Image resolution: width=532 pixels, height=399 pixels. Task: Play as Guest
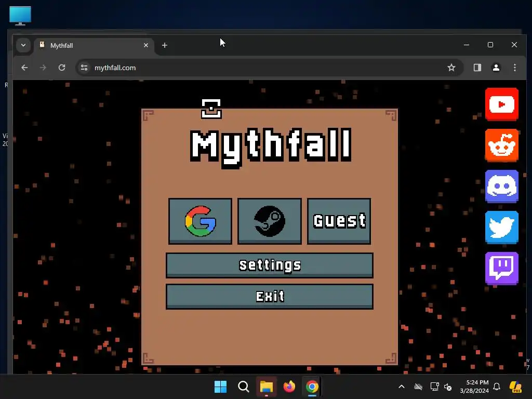[x=339, y=221]
